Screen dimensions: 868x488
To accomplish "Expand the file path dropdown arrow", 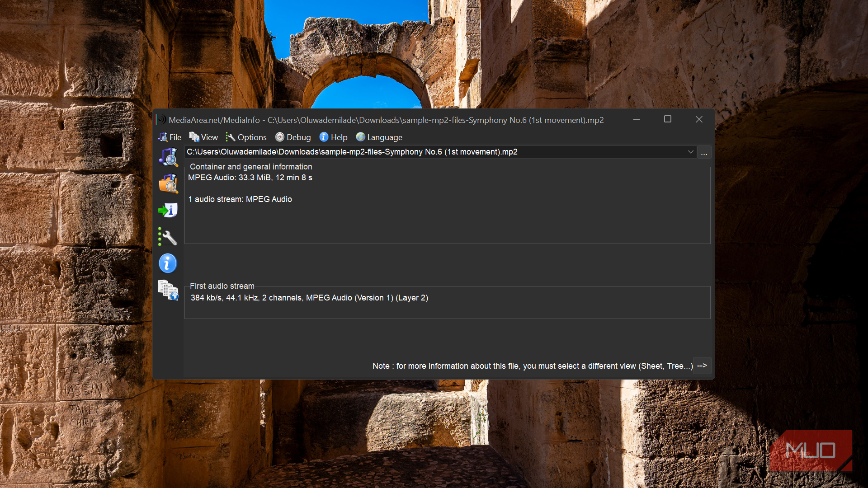I will tap(690, 152).
